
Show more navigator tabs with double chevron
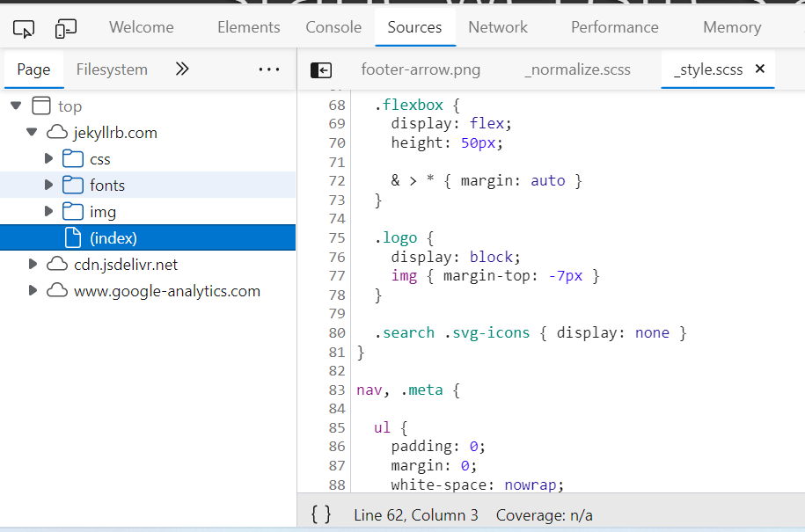point(182,69)
